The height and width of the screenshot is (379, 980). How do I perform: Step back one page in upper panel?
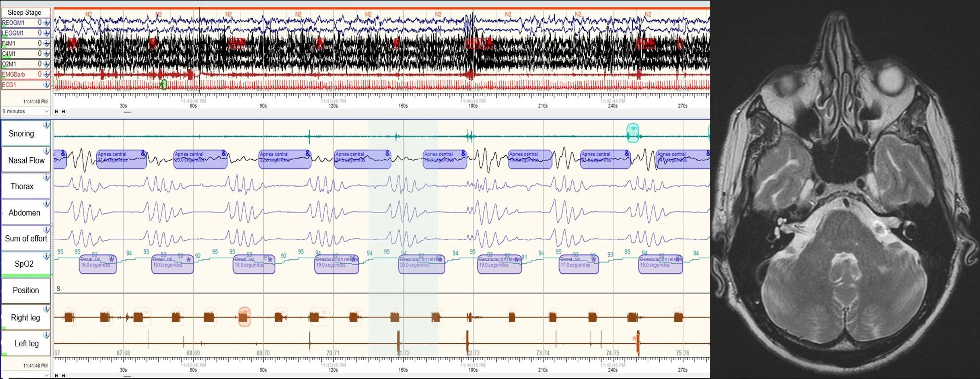point(64,112)
